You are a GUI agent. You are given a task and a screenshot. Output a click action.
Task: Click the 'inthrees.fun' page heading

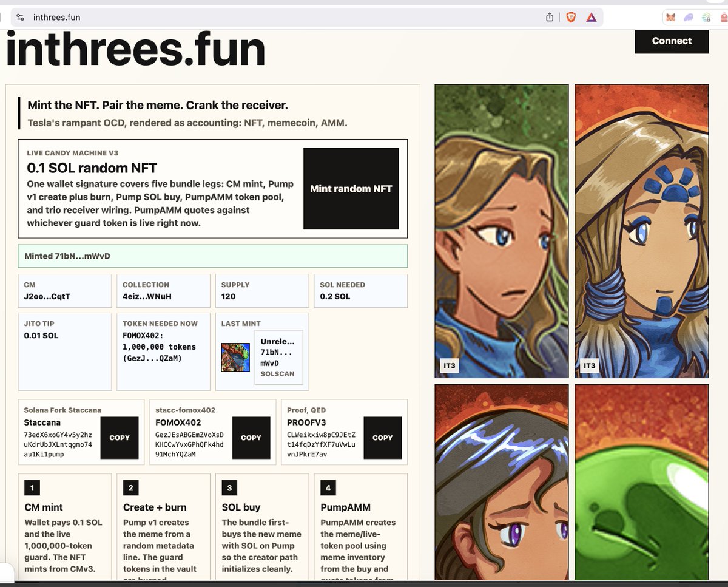135,50
